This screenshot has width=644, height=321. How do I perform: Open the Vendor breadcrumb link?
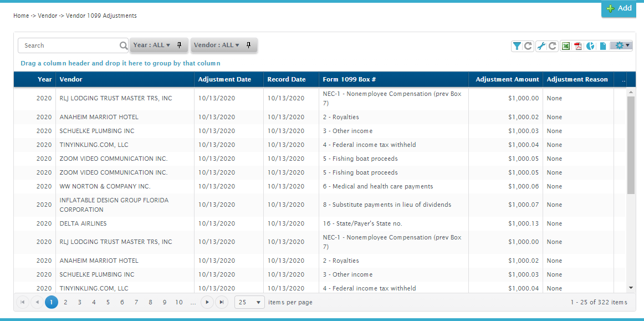(47, 16)
